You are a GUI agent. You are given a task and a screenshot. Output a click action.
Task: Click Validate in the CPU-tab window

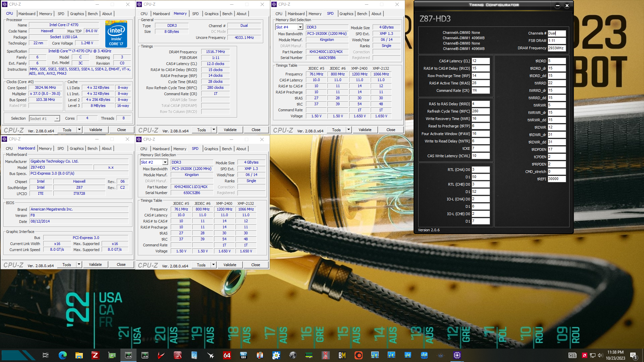(x=96, y=130)
